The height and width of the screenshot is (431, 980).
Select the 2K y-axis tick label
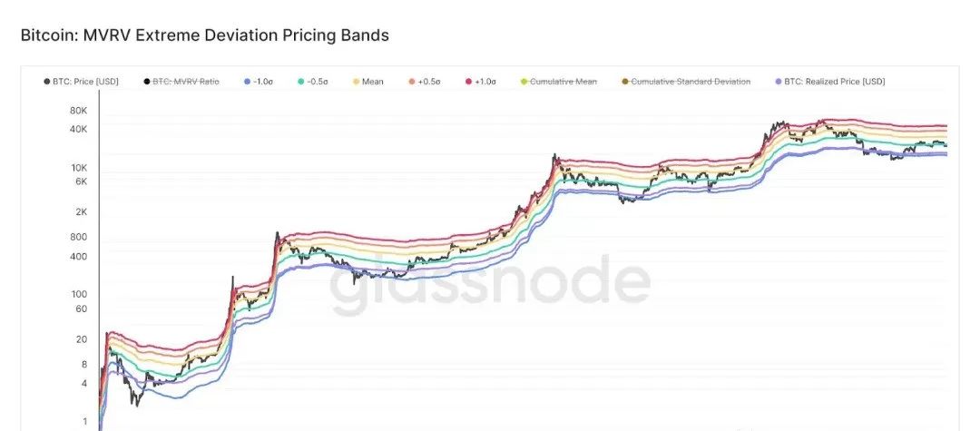click(81, 212)
